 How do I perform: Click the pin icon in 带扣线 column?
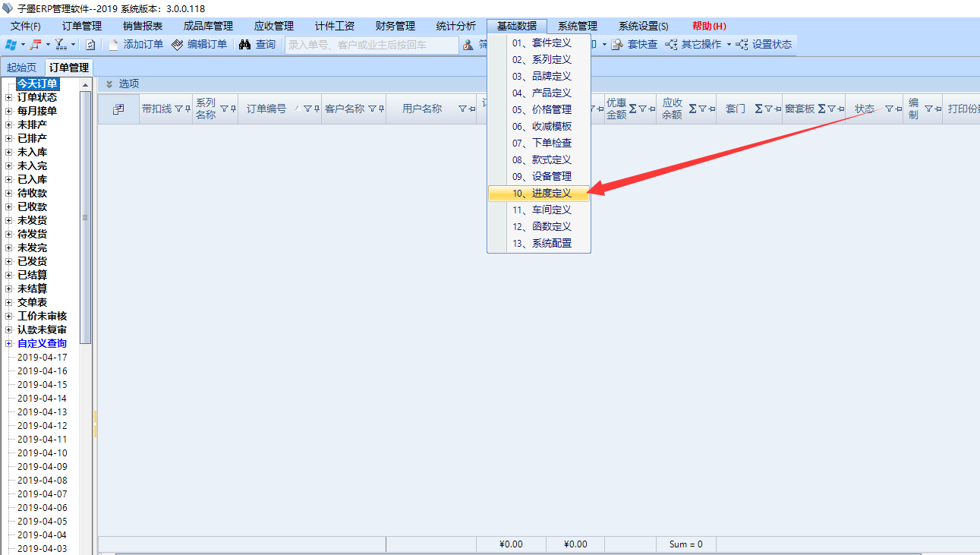pyautogui.click(x=187, y=109)
